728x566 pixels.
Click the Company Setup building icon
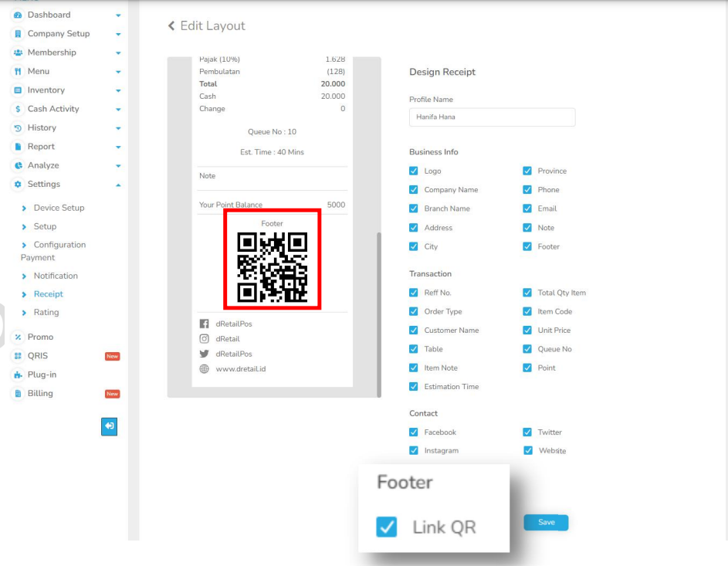tap(18, 33)
